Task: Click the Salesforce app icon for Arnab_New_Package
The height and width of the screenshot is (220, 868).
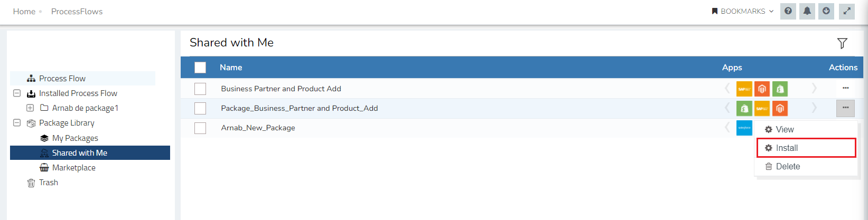Action: (744, 128)
